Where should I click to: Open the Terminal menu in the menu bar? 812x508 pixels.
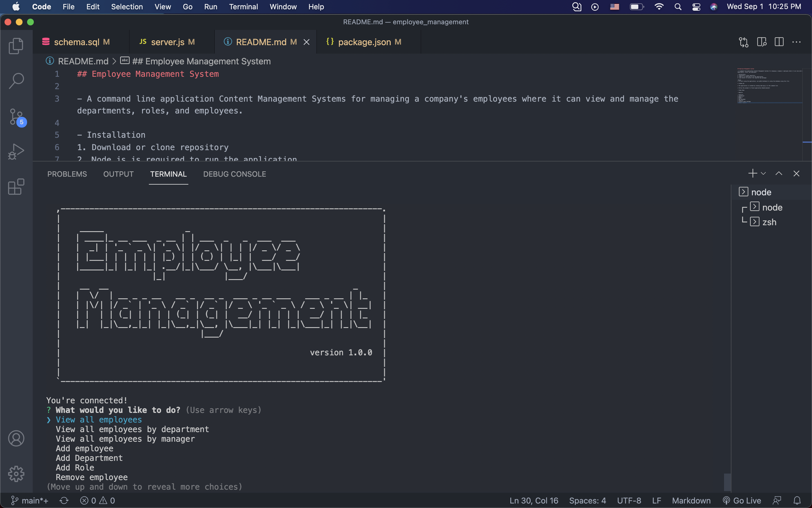coord(243,7)
